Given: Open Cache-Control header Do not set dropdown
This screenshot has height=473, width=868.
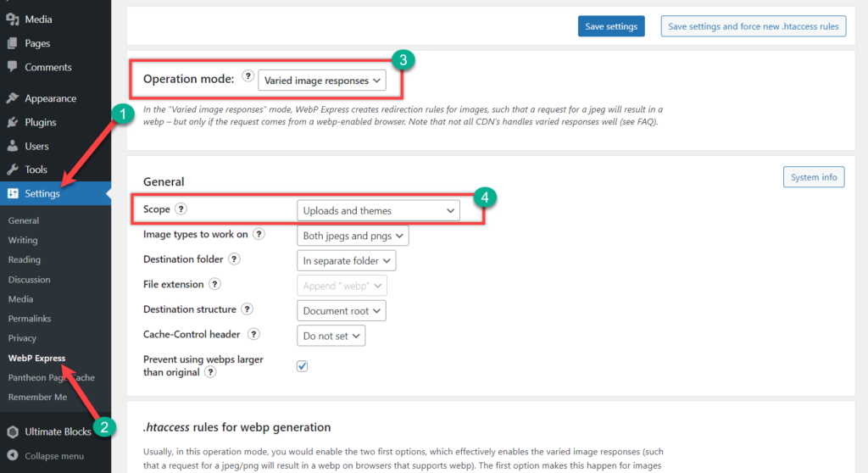Looking at the screenshot, I should 331,336.
